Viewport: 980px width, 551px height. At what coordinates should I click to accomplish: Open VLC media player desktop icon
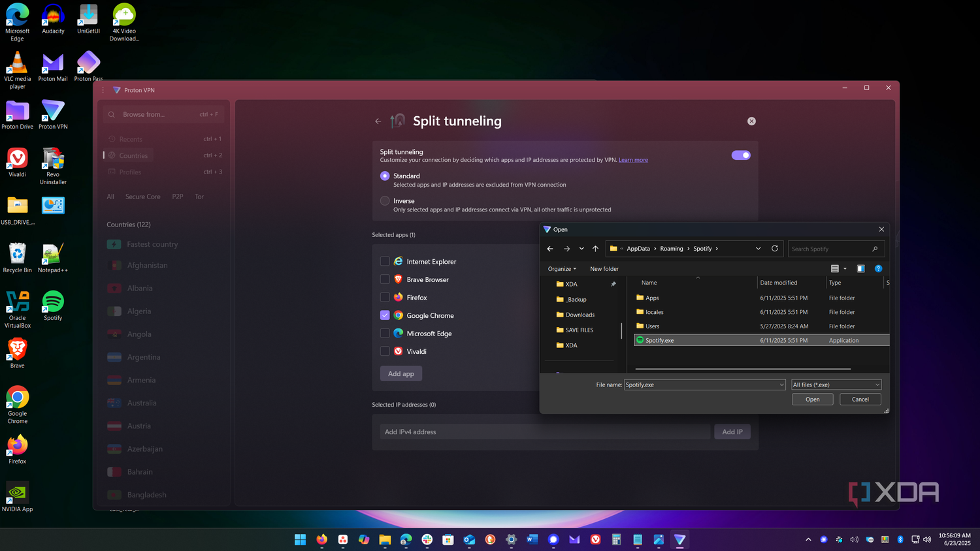click(x=18, y=70)
